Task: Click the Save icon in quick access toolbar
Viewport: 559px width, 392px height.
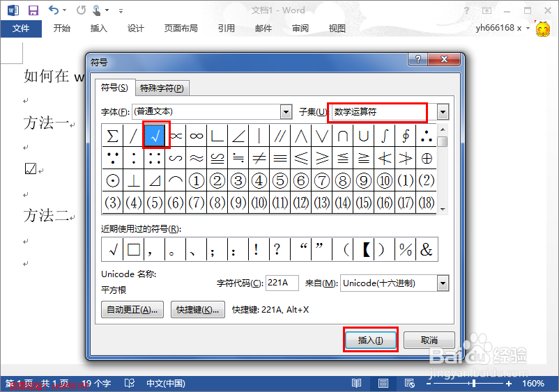Action: click(x=33, y=10)
